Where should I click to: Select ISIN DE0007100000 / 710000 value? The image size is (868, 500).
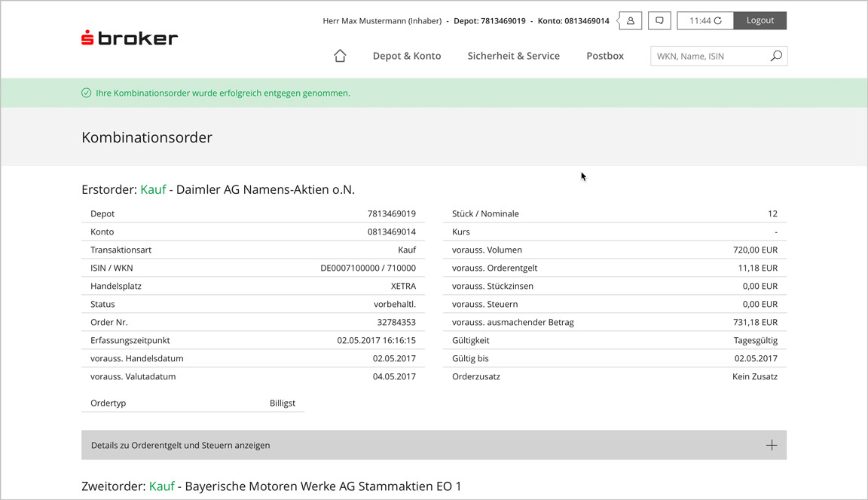pos(368,268)
